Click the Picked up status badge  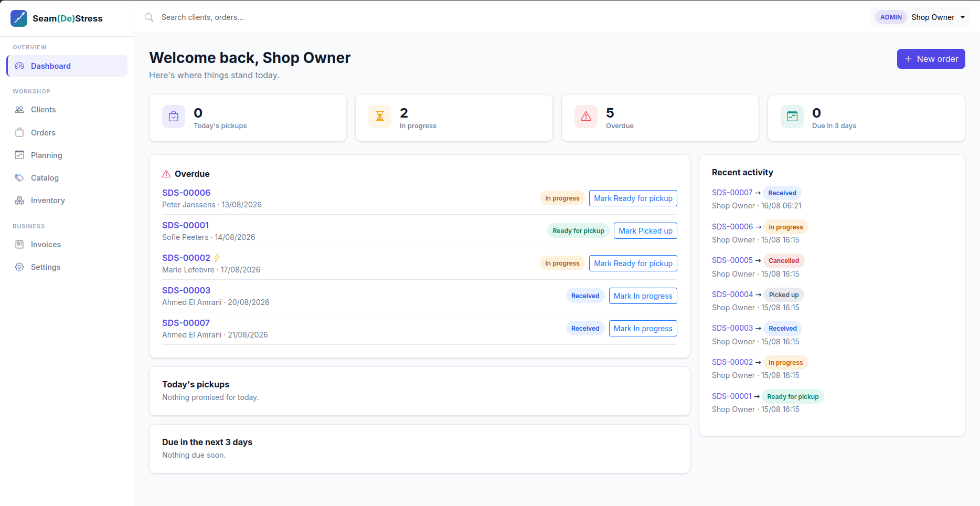click(x=784, y=295)
